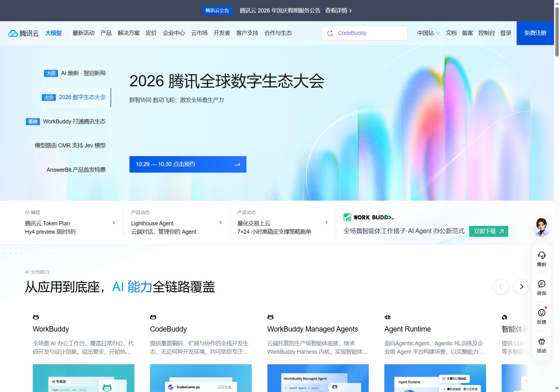560x392 pixels.
Task: Click the WorkBuddy Managed Agents card icon
Action: 270,317
